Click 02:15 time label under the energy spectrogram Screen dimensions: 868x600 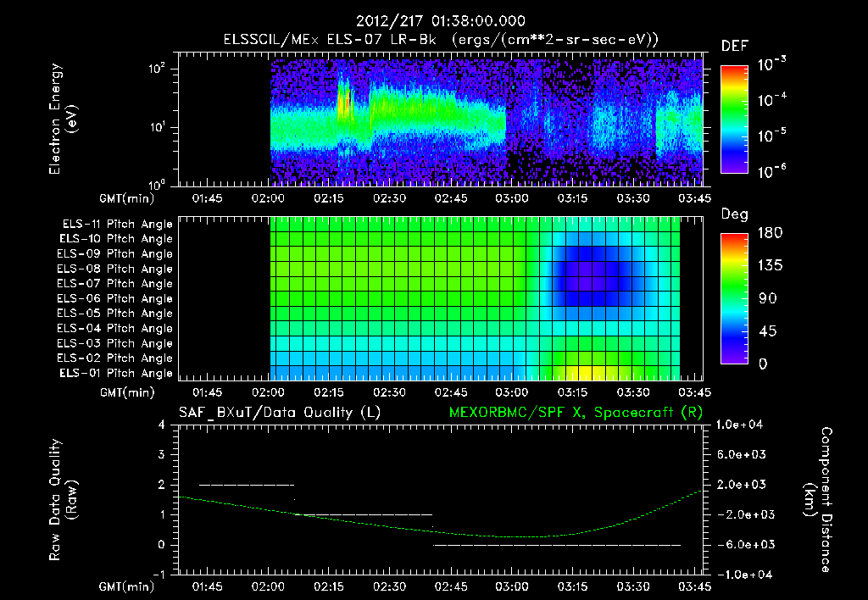[329, 198]
